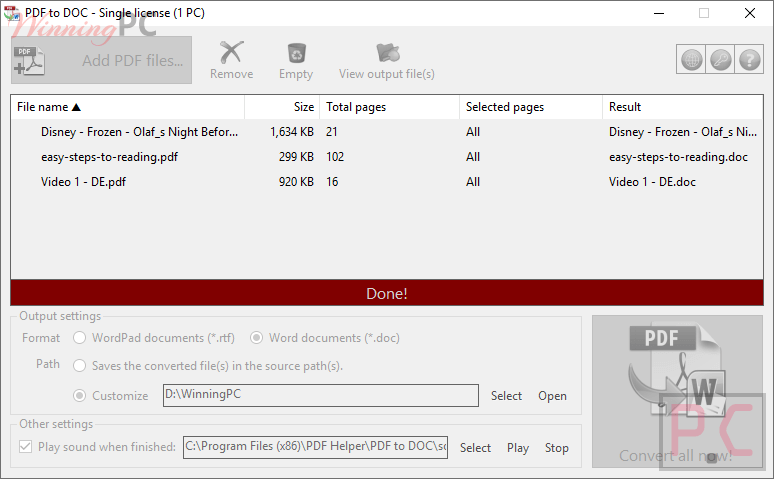This screenshot has width=774, height=479.
Task: Click the Add PDF files button
Action: (x=101, y=60)
